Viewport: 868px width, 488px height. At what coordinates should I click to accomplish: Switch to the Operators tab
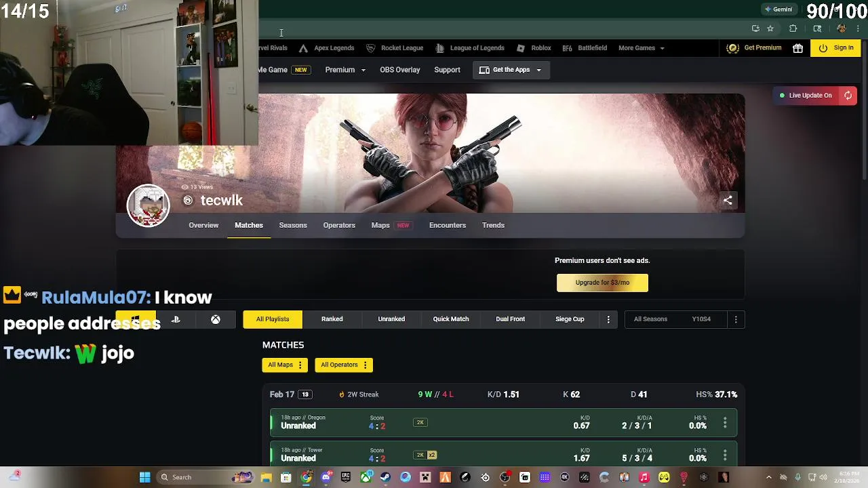point(339,225)
